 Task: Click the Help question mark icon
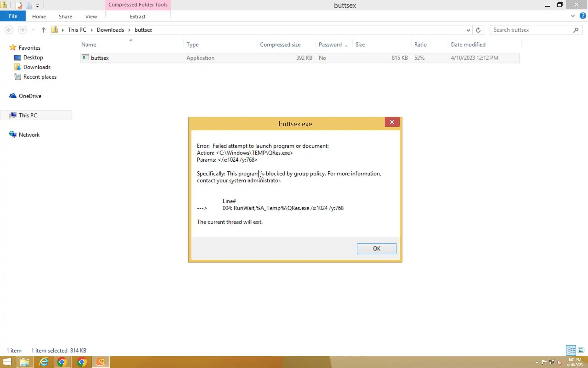click(582, 16)
